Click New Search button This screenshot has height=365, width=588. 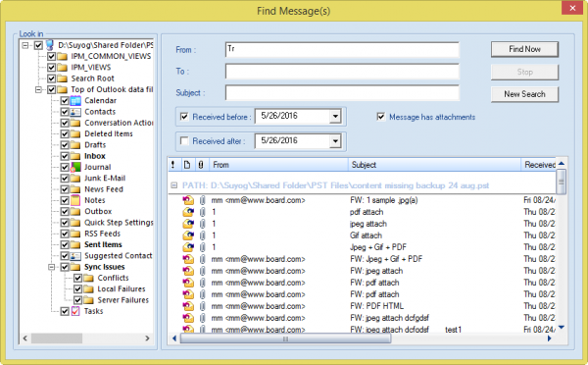(524, 94)
